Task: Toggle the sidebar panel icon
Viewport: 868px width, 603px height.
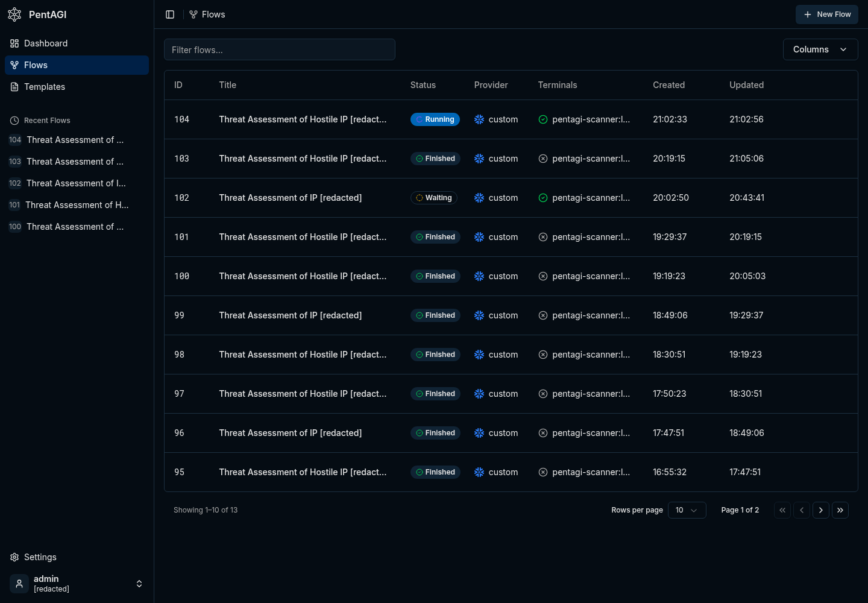Action: pos(170,14)
